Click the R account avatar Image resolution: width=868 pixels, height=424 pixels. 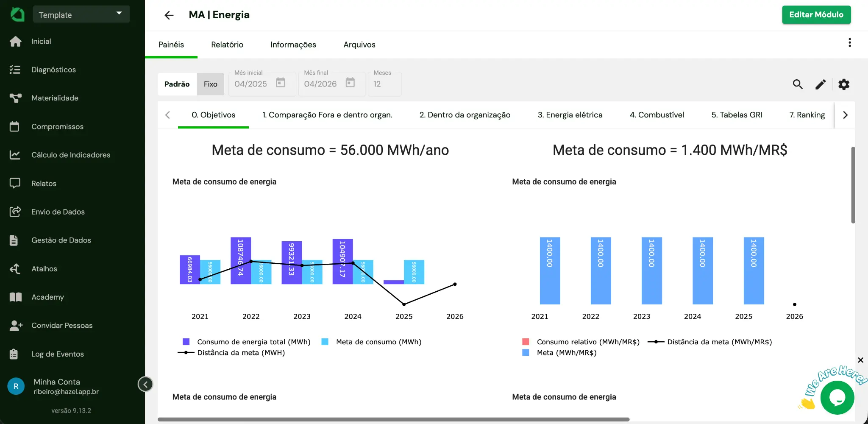16,386
